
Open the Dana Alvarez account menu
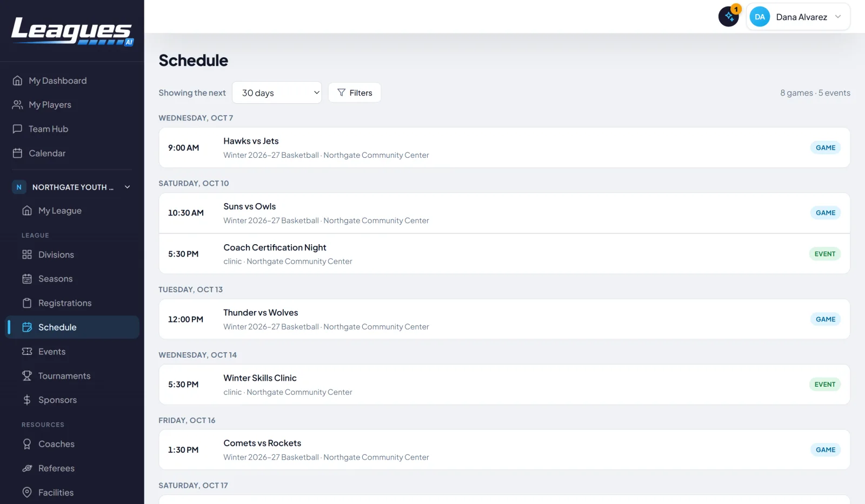[x=798, y=17]
